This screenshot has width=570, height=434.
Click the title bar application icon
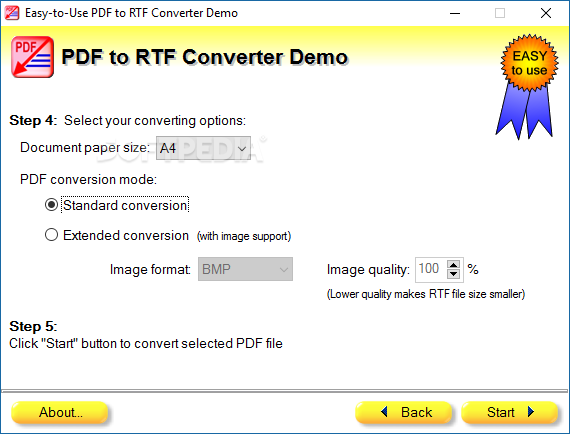(12, 13)
